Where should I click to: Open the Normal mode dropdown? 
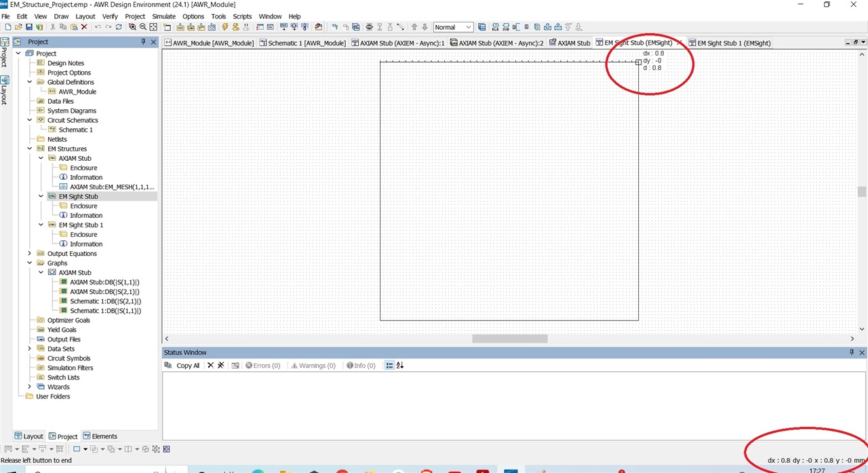click(453, 27)
